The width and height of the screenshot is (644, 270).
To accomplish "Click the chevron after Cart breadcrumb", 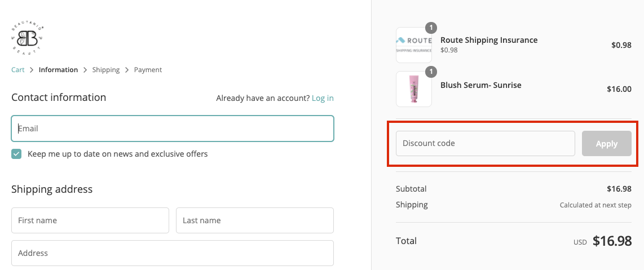I will (32, 70).
